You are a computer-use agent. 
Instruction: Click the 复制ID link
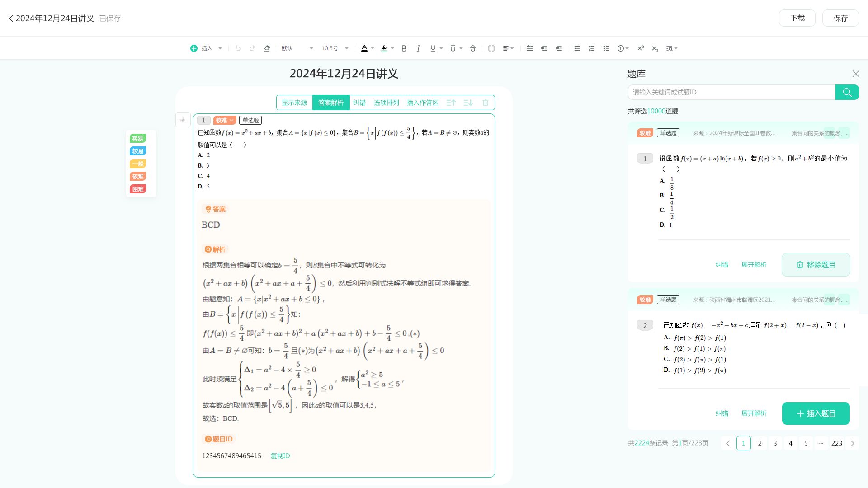pos(280,456)
